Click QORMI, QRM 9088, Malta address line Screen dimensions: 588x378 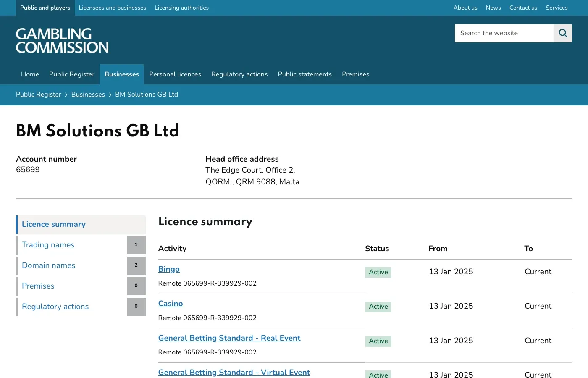tap(252, 182)
